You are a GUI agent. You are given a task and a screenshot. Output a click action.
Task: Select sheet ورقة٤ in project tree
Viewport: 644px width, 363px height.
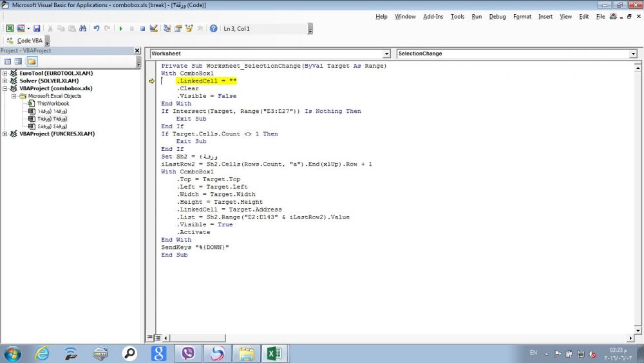[x=52, y=126]
